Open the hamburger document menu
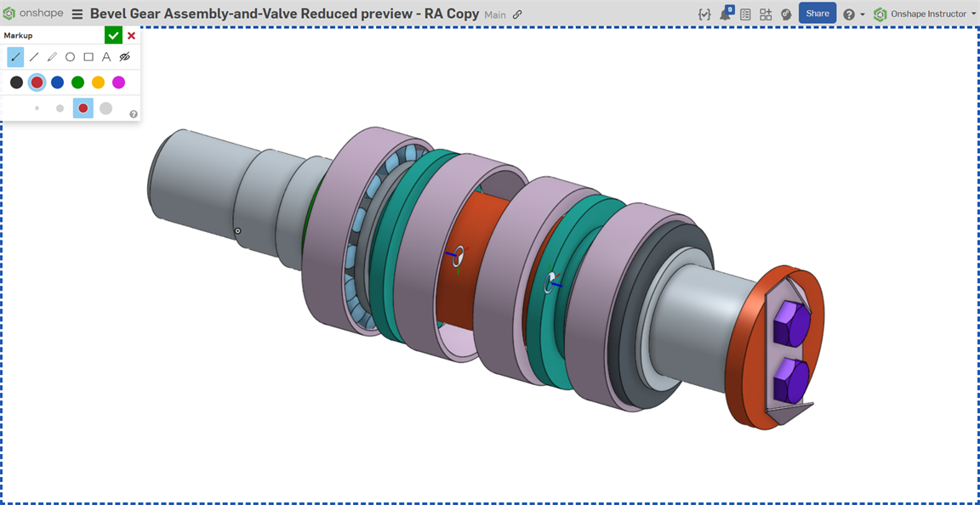 (x=77, y=14)
